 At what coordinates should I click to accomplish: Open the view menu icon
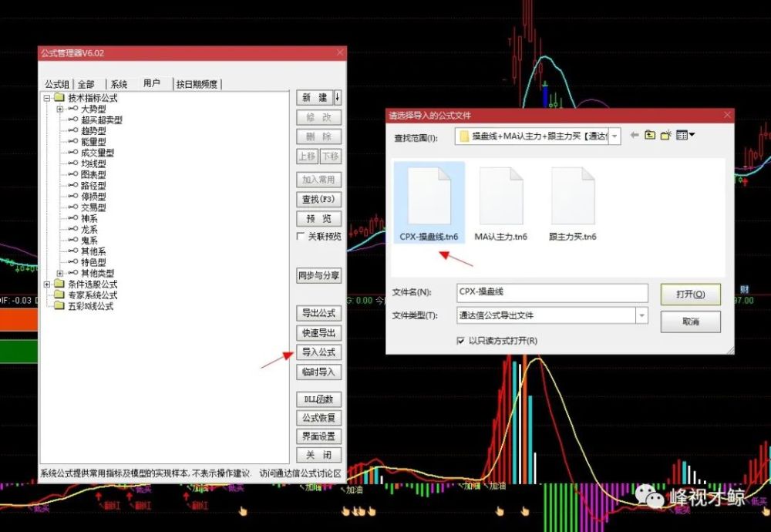point(685,136)
